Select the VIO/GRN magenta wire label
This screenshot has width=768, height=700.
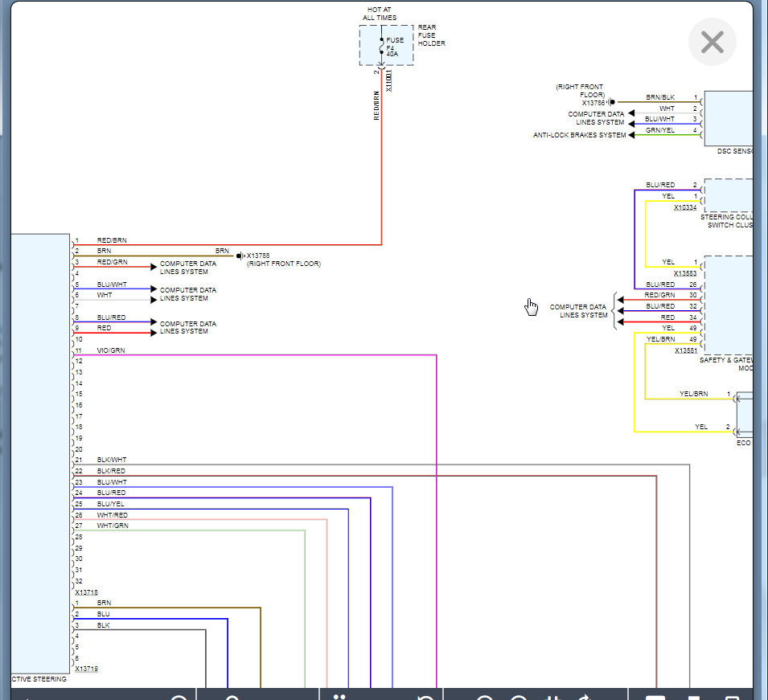(x=111, y=350)
